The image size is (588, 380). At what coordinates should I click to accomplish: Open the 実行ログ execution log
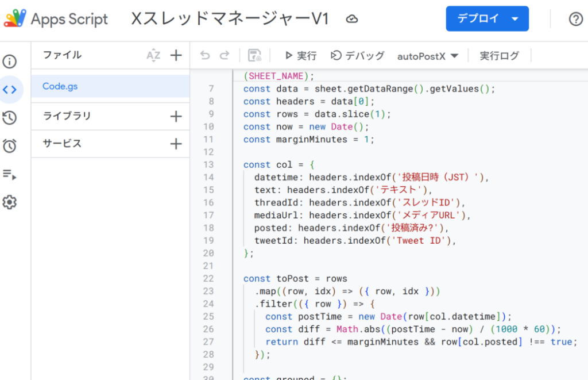(499, 56)
